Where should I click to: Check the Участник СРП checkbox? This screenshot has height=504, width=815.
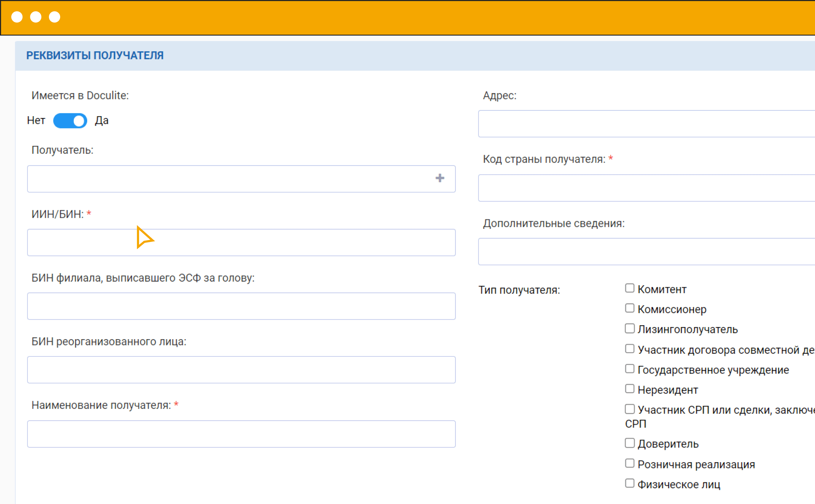pyautogui.click(x=629, y=409)
